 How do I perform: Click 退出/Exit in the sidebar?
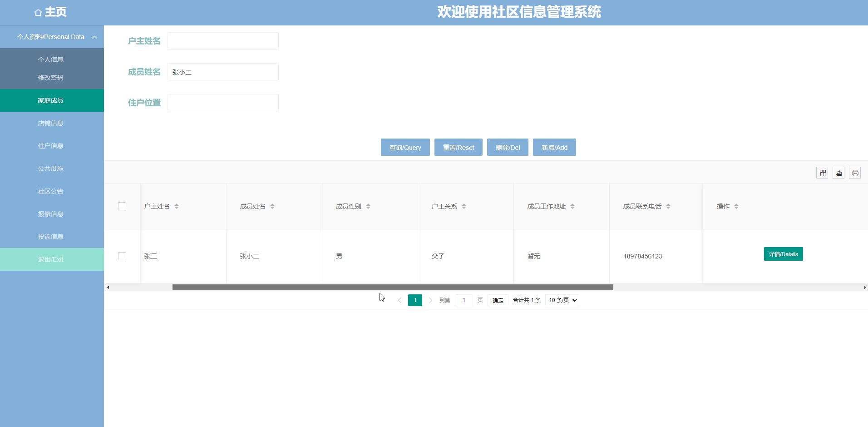pyautogui.click(x=50, y=259)
